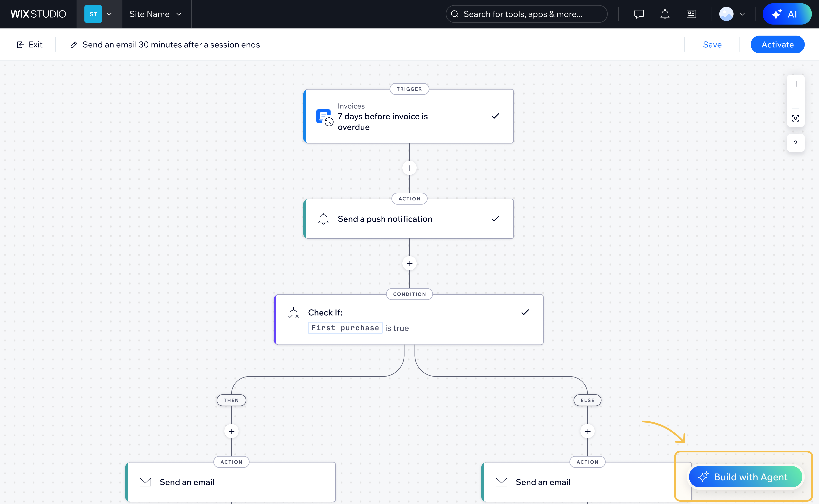Save the automation

click(x=712, y=45)
